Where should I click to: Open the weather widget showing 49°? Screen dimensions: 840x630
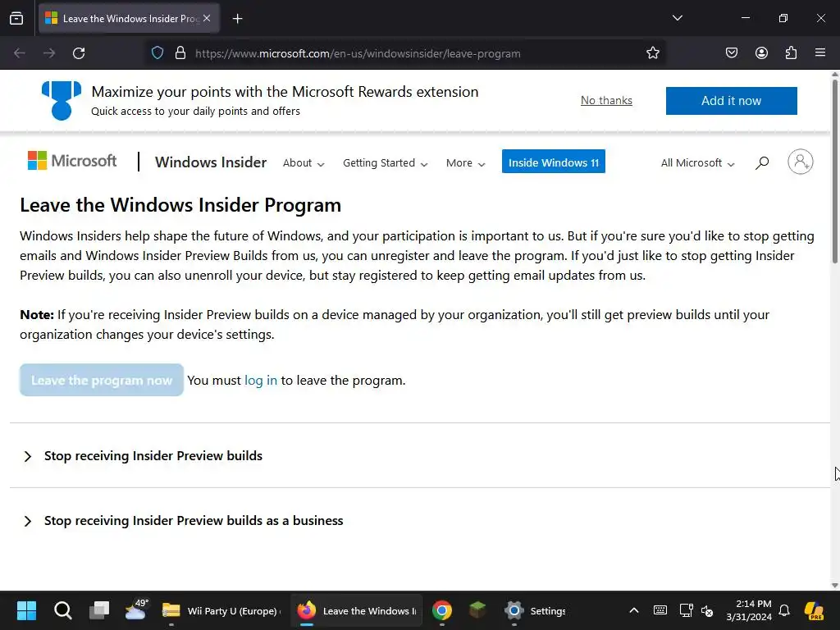136,609
